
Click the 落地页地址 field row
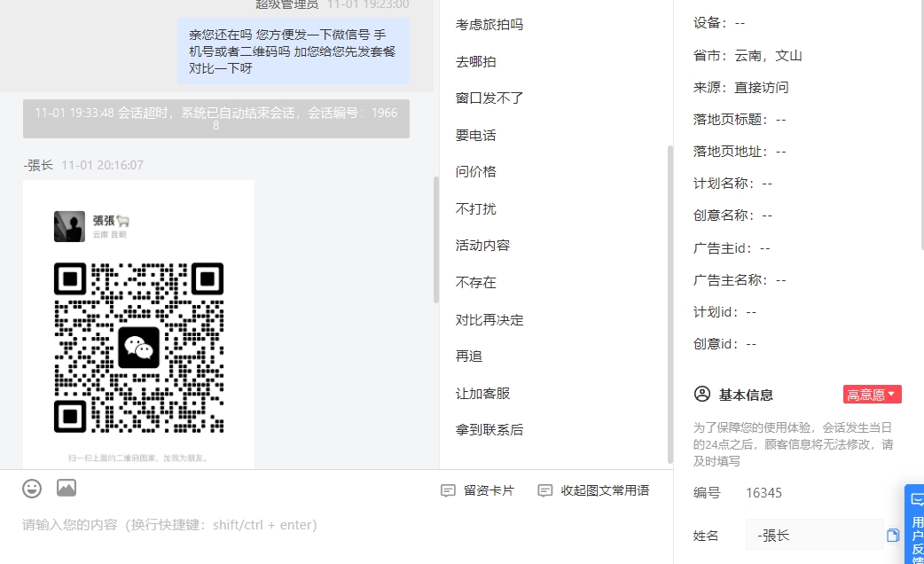(740, 152)
